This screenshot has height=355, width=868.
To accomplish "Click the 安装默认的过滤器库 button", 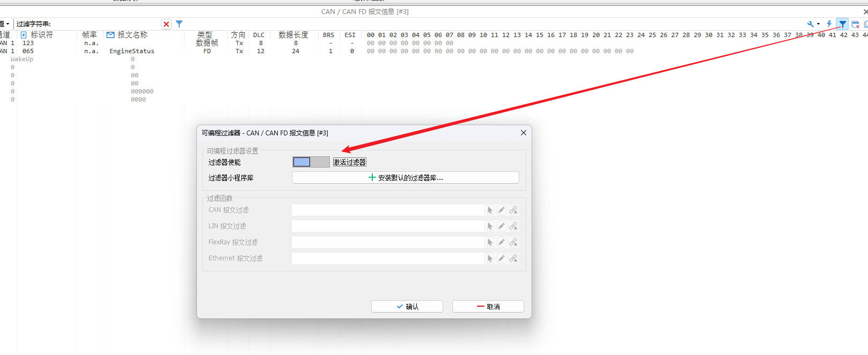I will point(406,178).
